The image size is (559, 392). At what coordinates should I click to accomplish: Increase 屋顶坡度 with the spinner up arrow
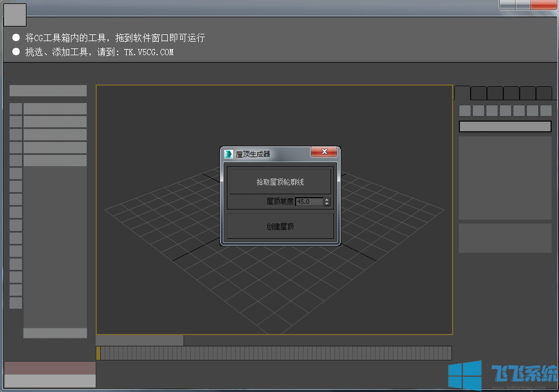pos(327,199)
